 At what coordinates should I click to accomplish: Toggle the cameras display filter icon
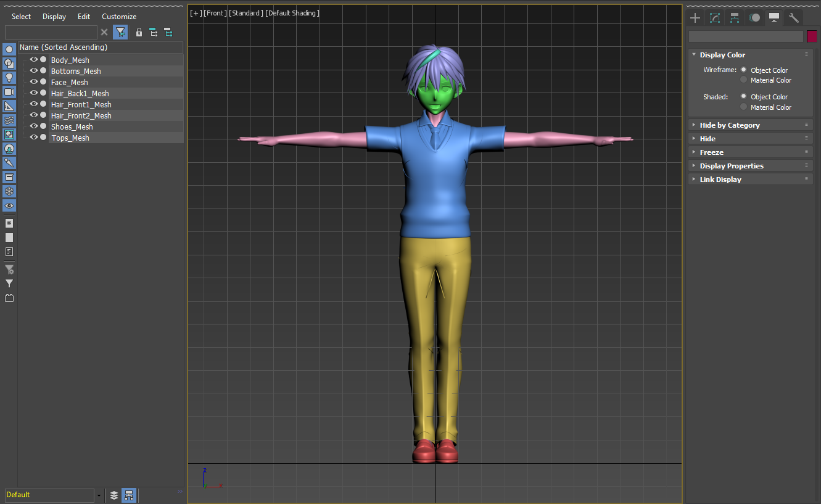click(x=9, y=92)
